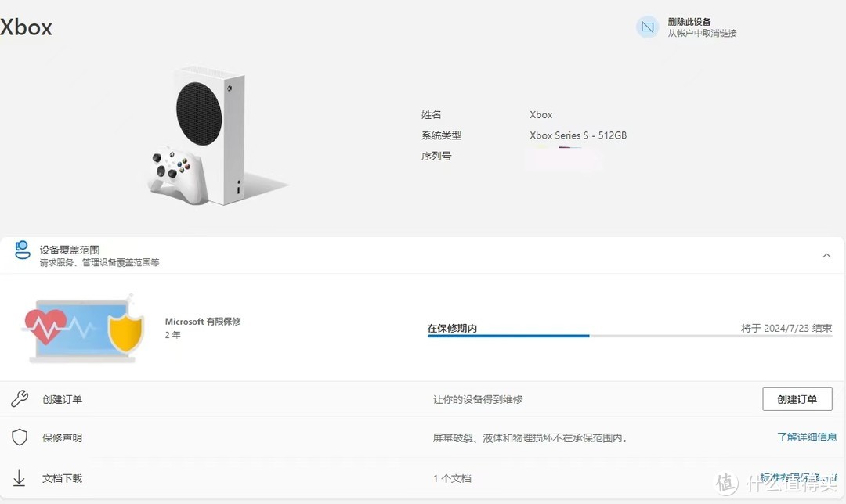The width and height of the screenshot is (846, 504).
Task: Click the warranty laptop shield illustration
Action: 82,329
